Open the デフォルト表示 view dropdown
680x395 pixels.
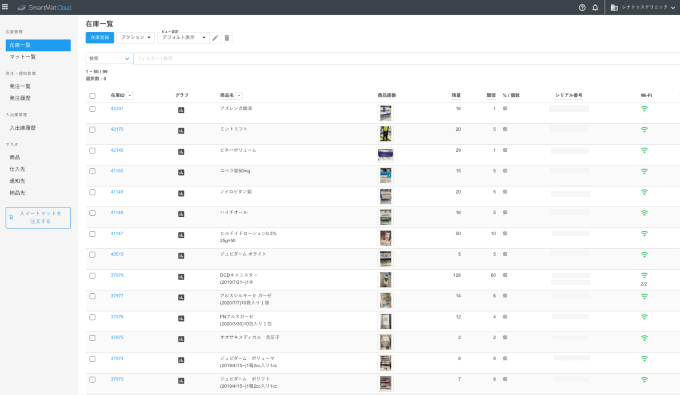coord(183,38)
